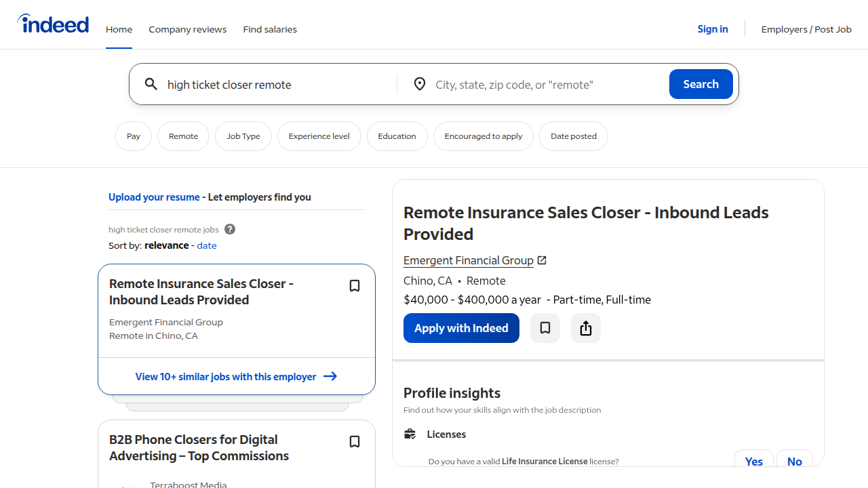Screen dimensions: 868x488
Task: Open external link icon next to Emergent Financial Group
Action: (x=542, y=260)
